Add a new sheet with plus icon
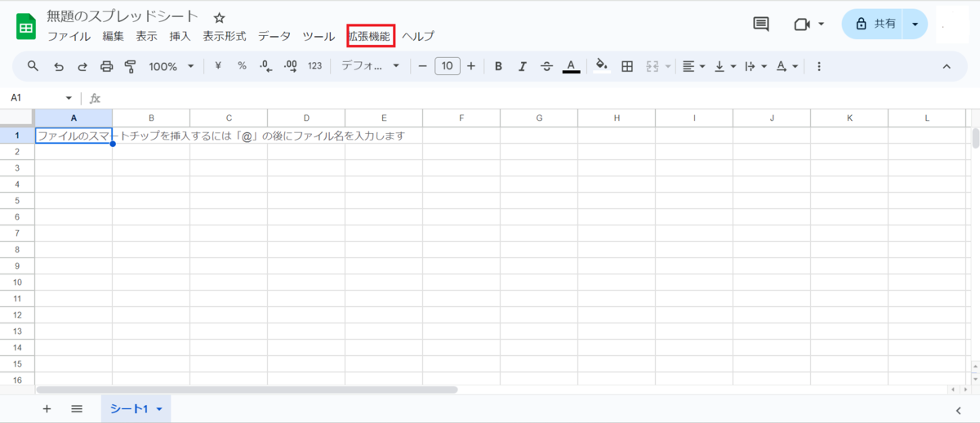This screenshot has height=423, width=980. pos(47,409)
